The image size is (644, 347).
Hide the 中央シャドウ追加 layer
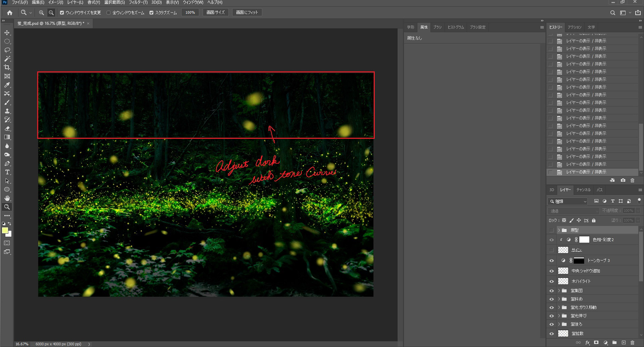(551, 271)
